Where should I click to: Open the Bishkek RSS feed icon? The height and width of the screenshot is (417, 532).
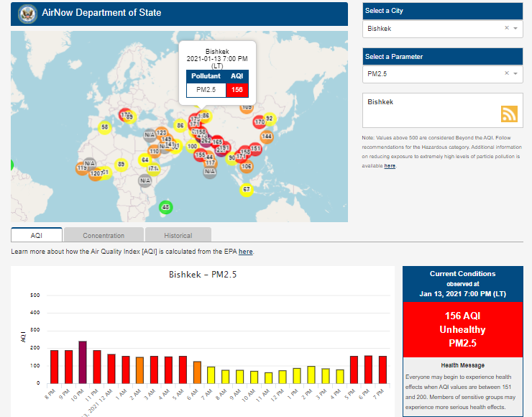click(x=509, y=114)
